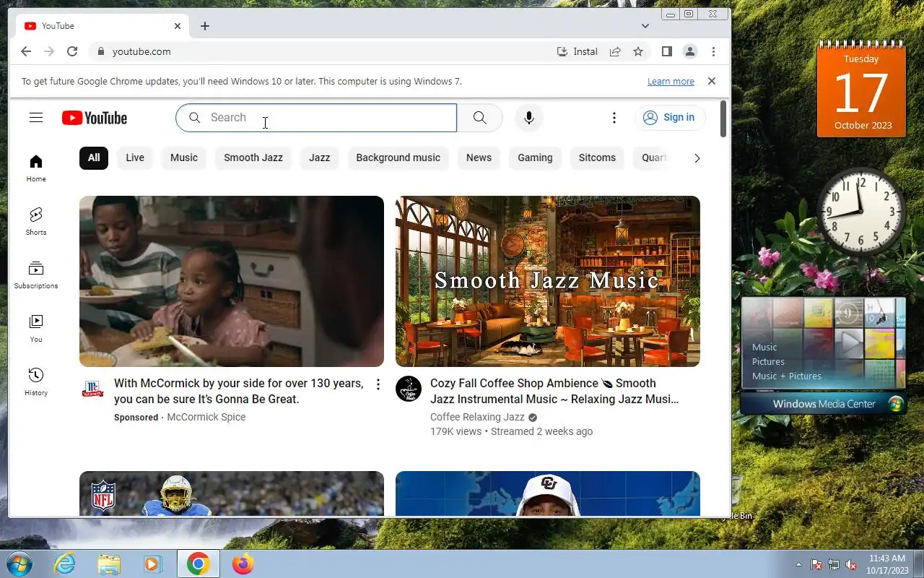Select the Background music chip
The width and height of the screenshot is (924, 578).
pos(398,158)
